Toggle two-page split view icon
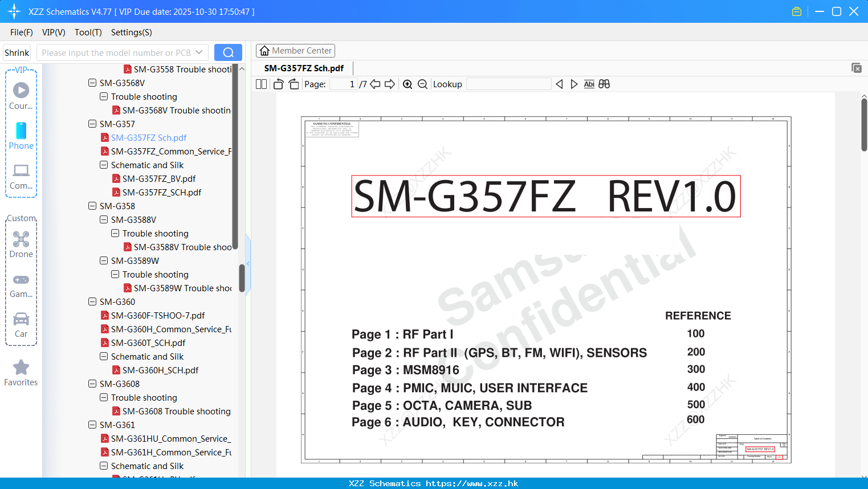Image resolution: width=868 pixels, height=489 pixels. click(x=262, y=84)
